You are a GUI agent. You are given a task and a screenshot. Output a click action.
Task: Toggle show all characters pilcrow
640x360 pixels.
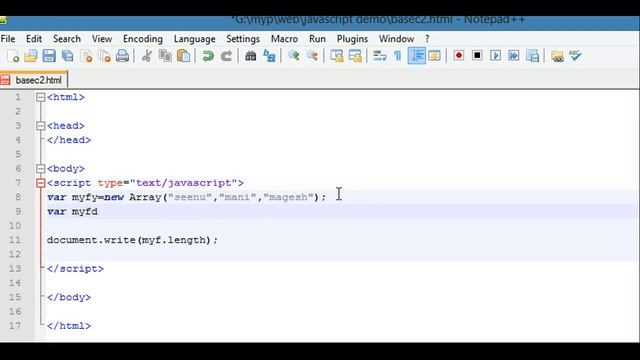tap(398, 56)
